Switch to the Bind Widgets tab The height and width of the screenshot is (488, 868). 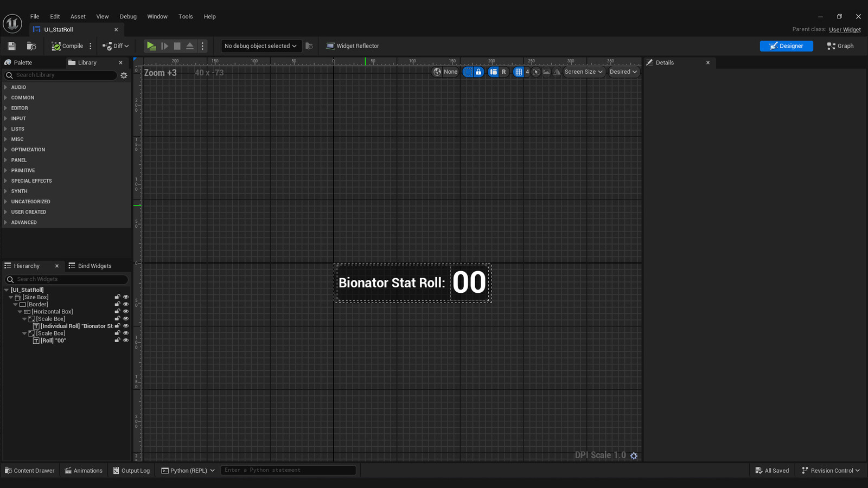90,266
